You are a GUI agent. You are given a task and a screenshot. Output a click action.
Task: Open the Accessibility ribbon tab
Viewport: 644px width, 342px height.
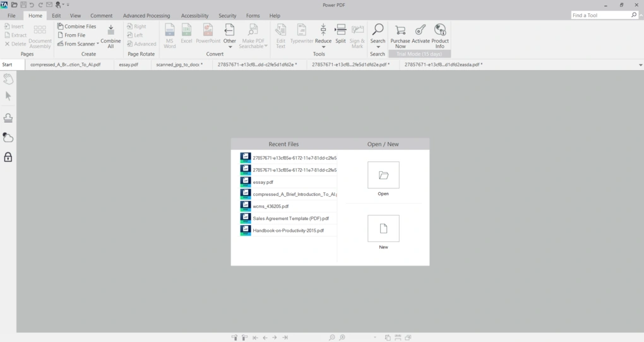click(194, 16)
